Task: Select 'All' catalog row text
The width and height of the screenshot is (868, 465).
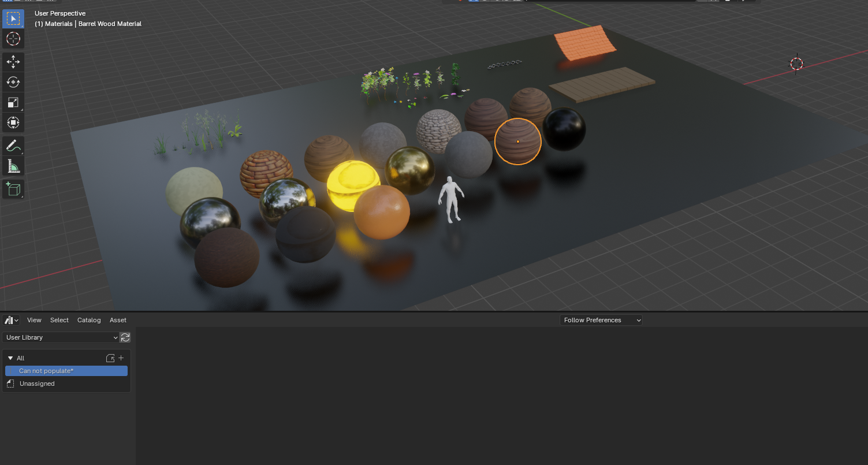Action: point(20,358)
